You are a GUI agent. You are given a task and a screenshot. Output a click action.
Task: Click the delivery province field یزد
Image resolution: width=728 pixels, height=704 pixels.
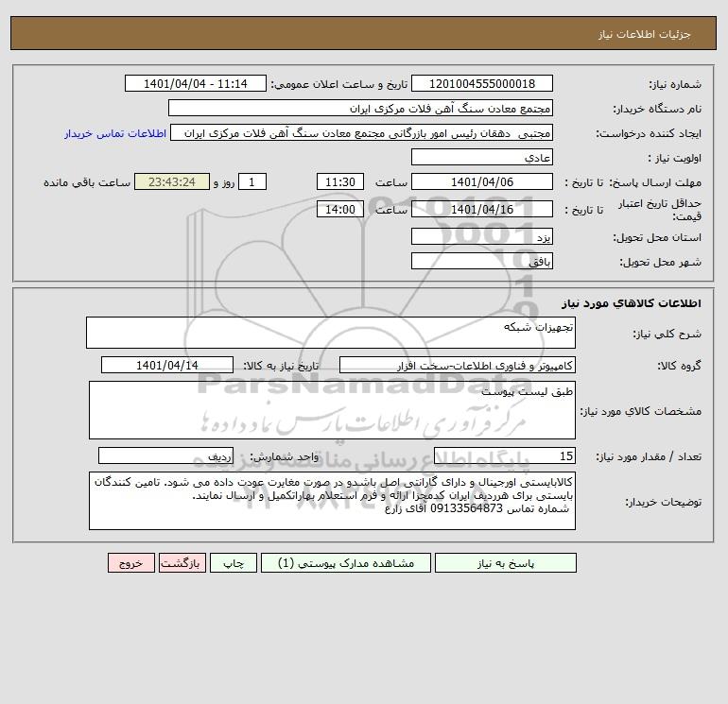pyautogui.click(x=482, y=237)
